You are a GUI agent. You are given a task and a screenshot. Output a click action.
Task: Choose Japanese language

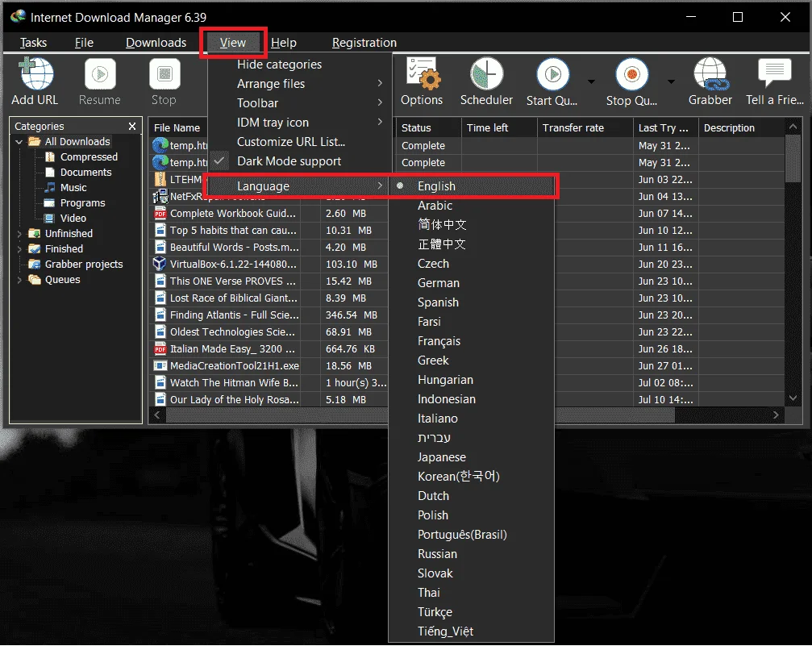coord(441,457)
